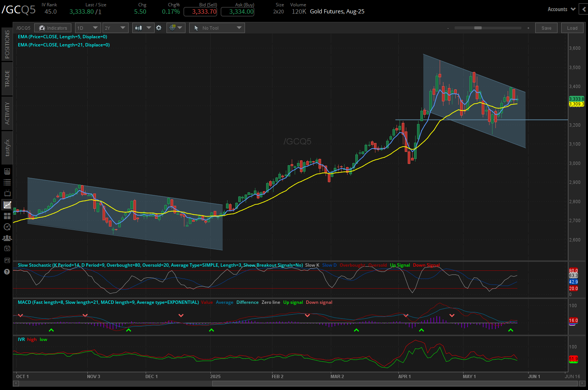Open the candlestick chart type dropdown
Viewport: 588px width, 390px height.
(x=143, y=28)
